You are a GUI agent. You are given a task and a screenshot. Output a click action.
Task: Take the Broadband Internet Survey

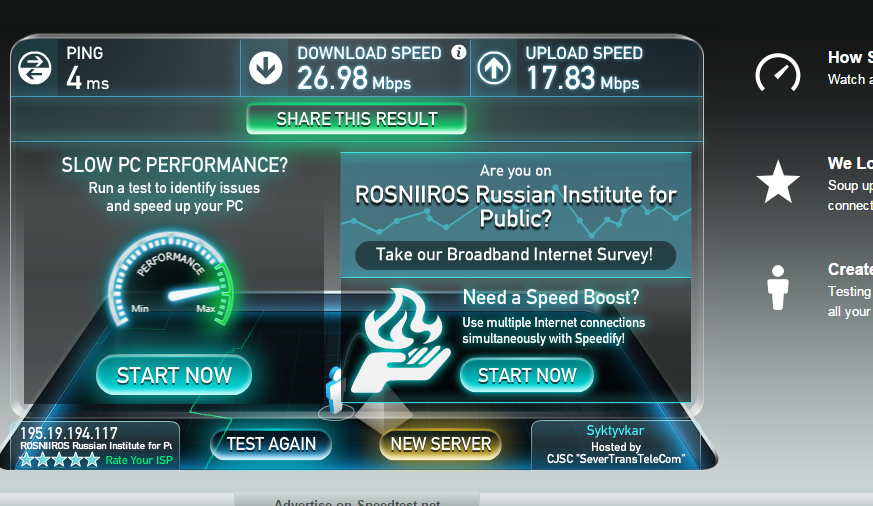click(x=516, y=255)
